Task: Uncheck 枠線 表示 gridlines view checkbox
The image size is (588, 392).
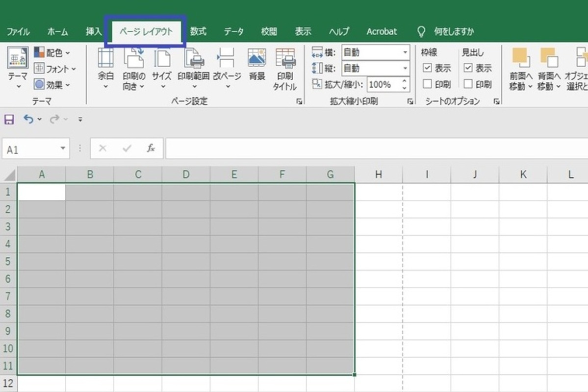Action: coord(427,68)
